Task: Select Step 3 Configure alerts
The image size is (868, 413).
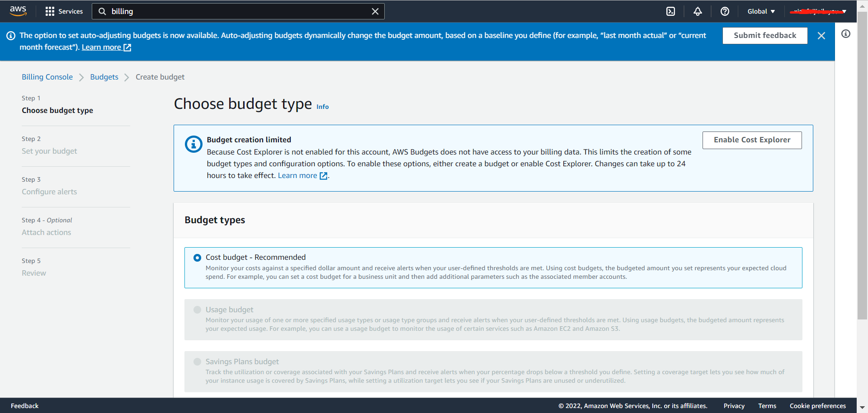Action: coord(49,192)
